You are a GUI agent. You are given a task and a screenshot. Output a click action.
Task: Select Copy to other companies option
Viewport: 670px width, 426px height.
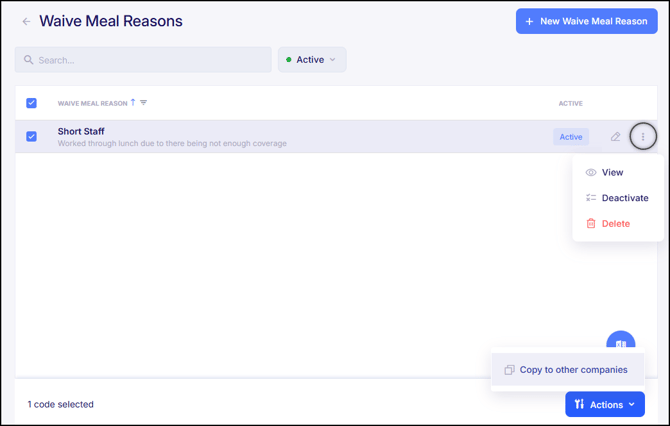click(x=567, y=370)
